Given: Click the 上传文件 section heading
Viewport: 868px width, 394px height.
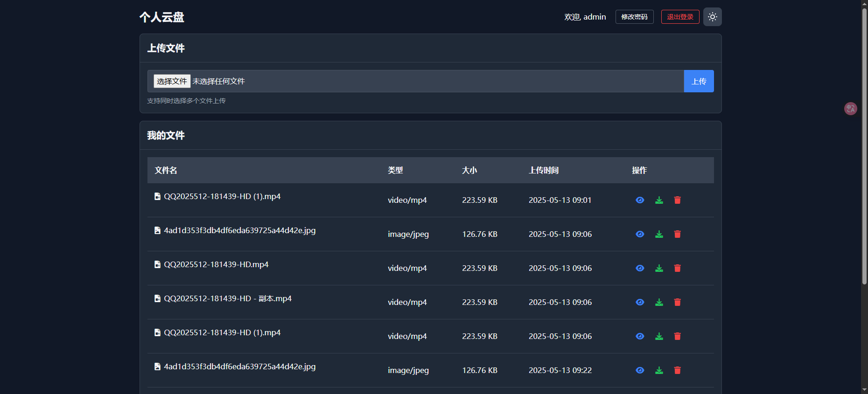Looking at the screenshot, I should click(x=166, y=48).
